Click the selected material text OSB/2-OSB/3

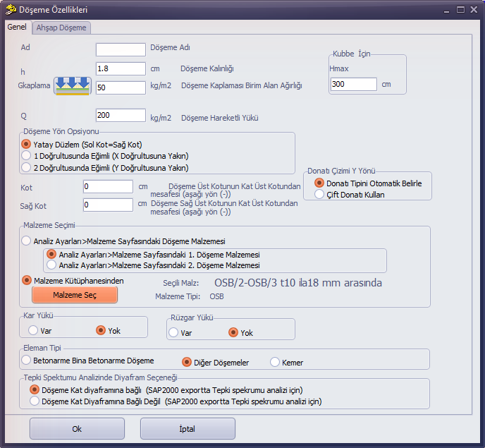(x=298, y=283)
